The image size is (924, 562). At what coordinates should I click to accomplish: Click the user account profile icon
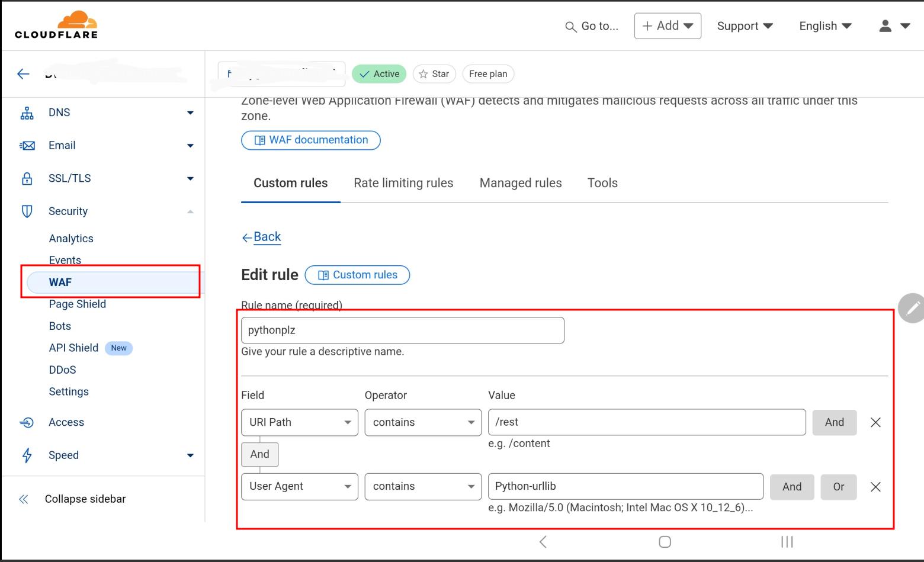[x=885, y=26]
